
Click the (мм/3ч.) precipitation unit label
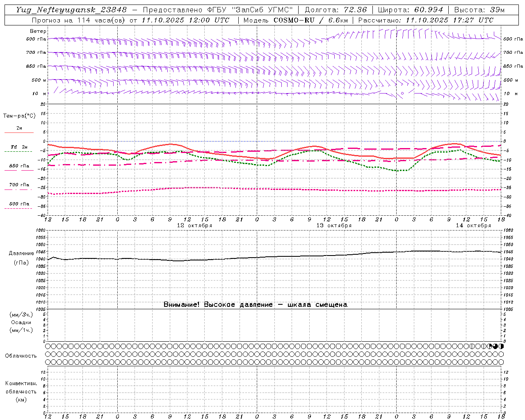[x=21, y=315]
